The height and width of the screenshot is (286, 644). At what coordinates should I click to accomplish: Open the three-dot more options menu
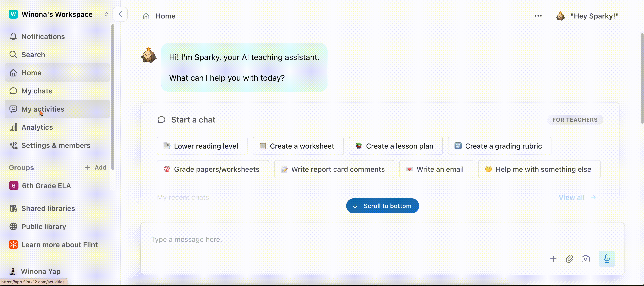click(x=538, y=16)
